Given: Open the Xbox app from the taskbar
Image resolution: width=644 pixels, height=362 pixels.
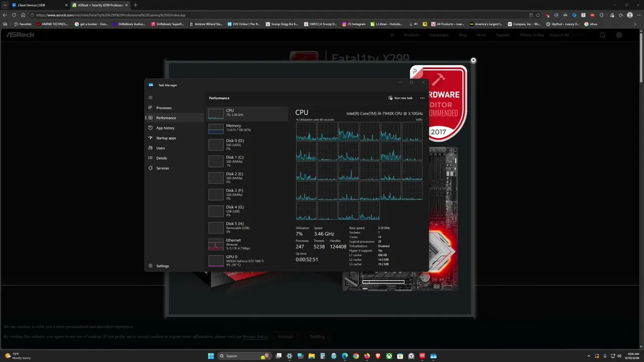Looking at the screenshot, I should tap(389, 356).
